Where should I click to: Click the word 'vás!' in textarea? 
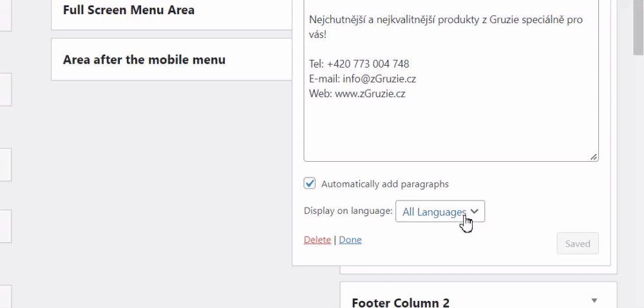(x=317, y=34)
